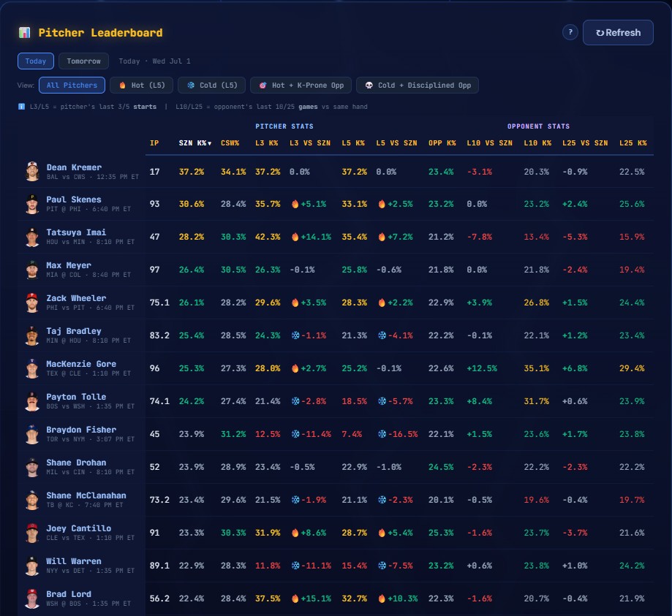Filter by Cold (L5) pitchers

coord(212,85)
